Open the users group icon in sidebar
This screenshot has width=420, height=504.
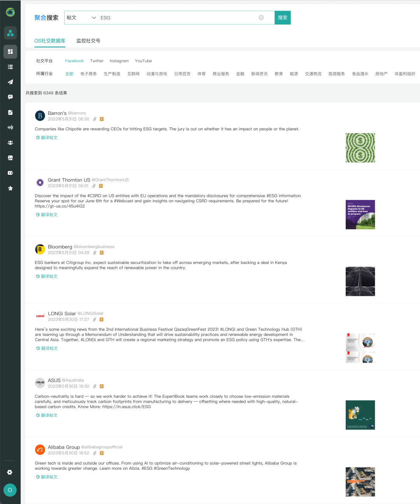point(10,142)
